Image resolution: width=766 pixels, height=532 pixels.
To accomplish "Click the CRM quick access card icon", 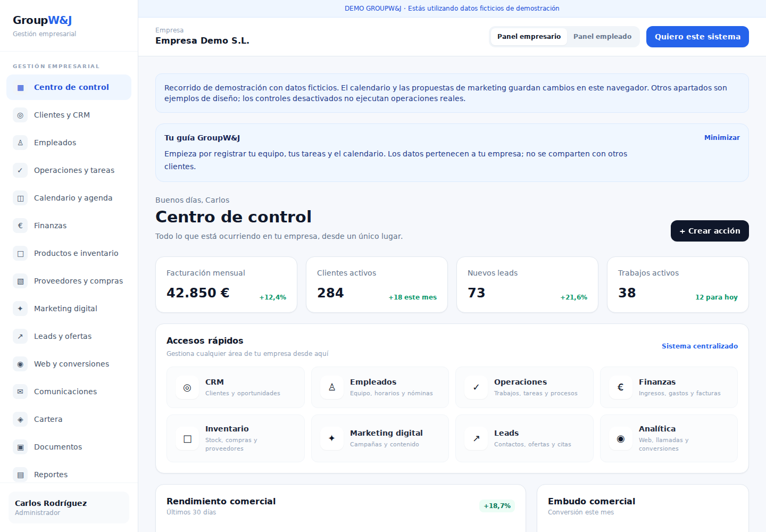I will pyautogui.click(x=187, y=387).
